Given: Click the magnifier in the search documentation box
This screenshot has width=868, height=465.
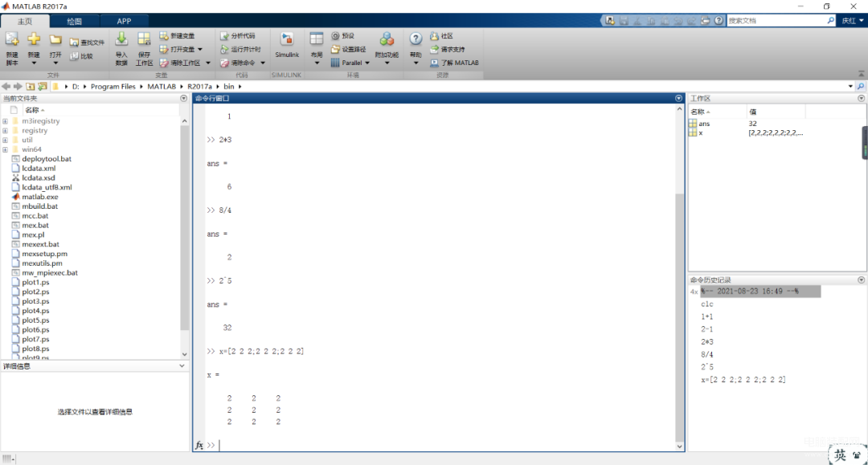Looking at the screenshot, I should tap(830, 20).
